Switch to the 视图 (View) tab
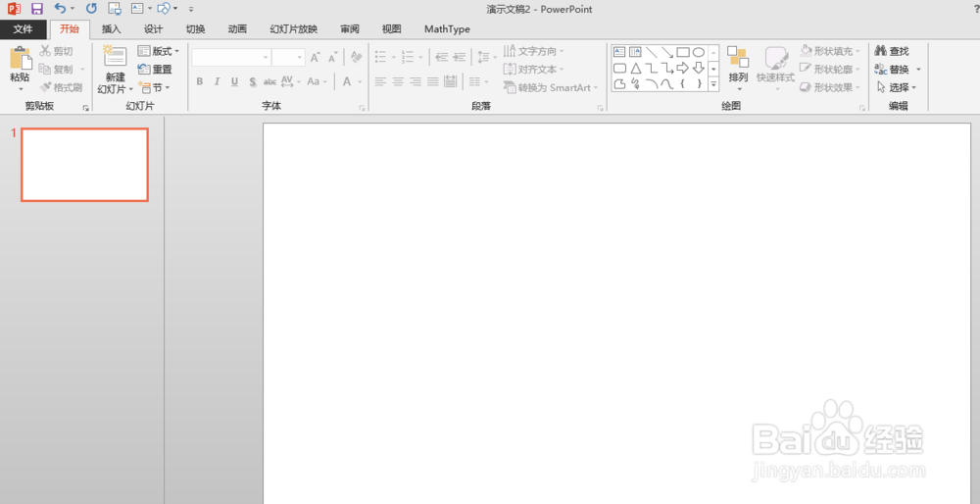The width and height of the screenshot is (980, 504). (392, 28)
